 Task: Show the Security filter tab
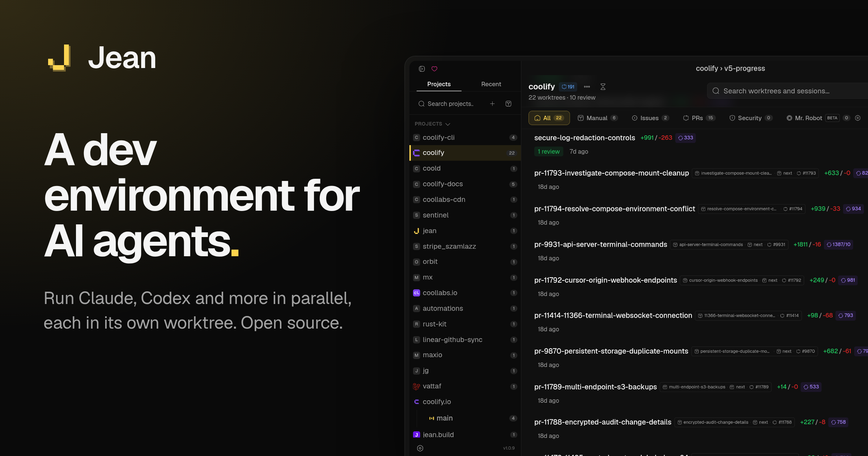(x=751, y=118)
